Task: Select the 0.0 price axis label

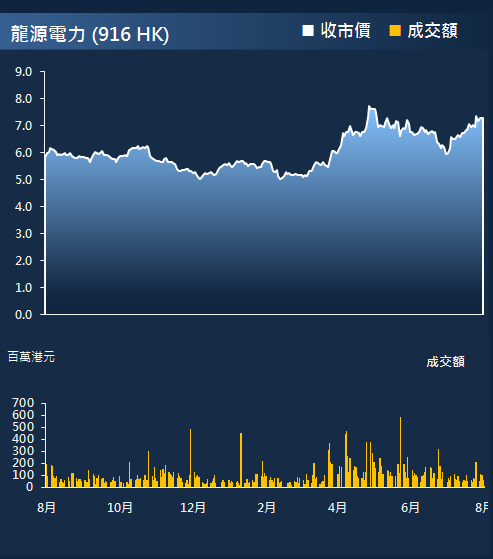Action: pos(24,314)
